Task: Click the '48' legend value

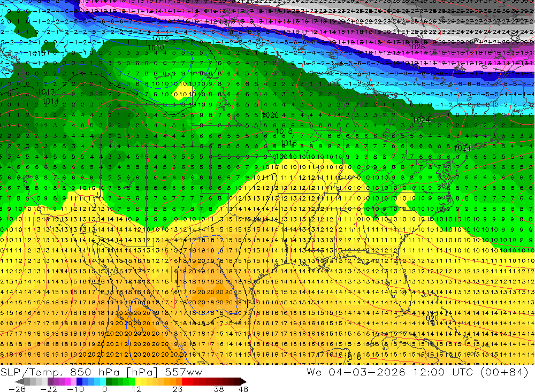Action: click(x=243, y=389)
